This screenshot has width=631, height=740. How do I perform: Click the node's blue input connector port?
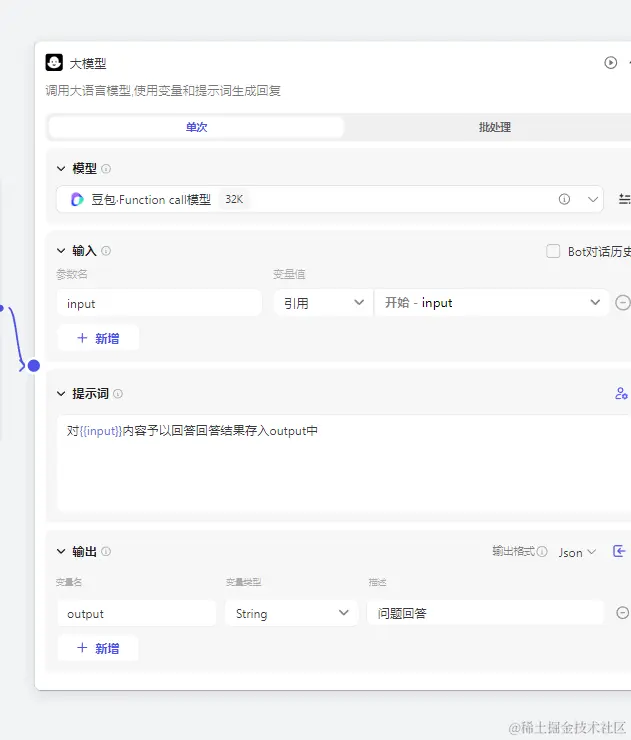[x=34, y=365]
